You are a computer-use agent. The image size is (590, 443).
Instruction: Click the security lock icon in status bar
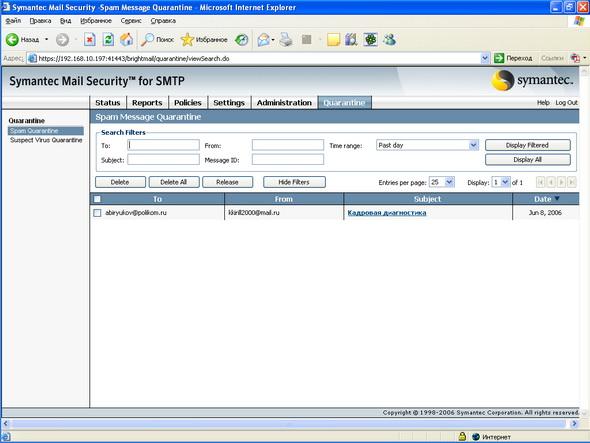click(x=462, y=437)
